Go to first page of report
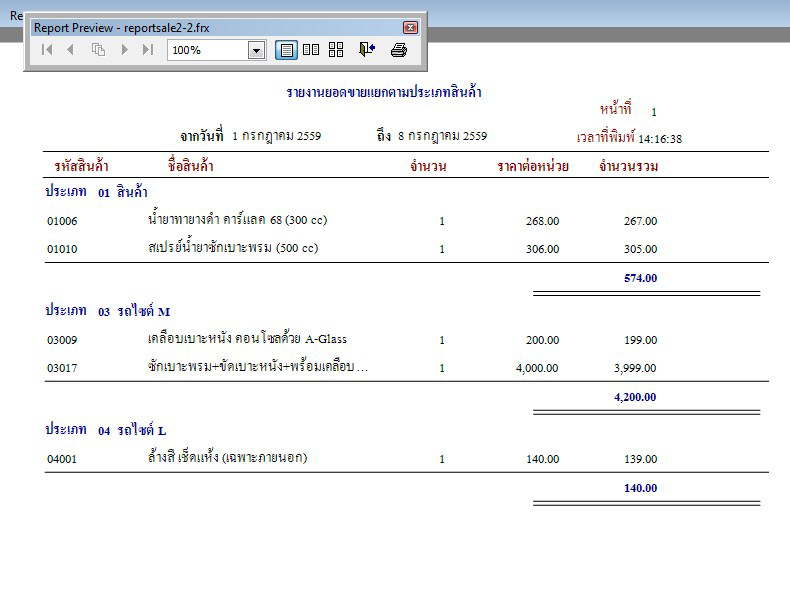Image resolution: width=790 pixels, height=597 pixels. (x=47, y=49)
